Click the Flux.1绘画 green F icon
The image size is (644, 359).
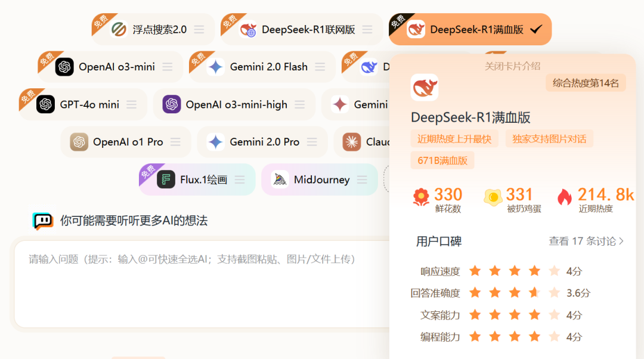(x=166, y=179)
